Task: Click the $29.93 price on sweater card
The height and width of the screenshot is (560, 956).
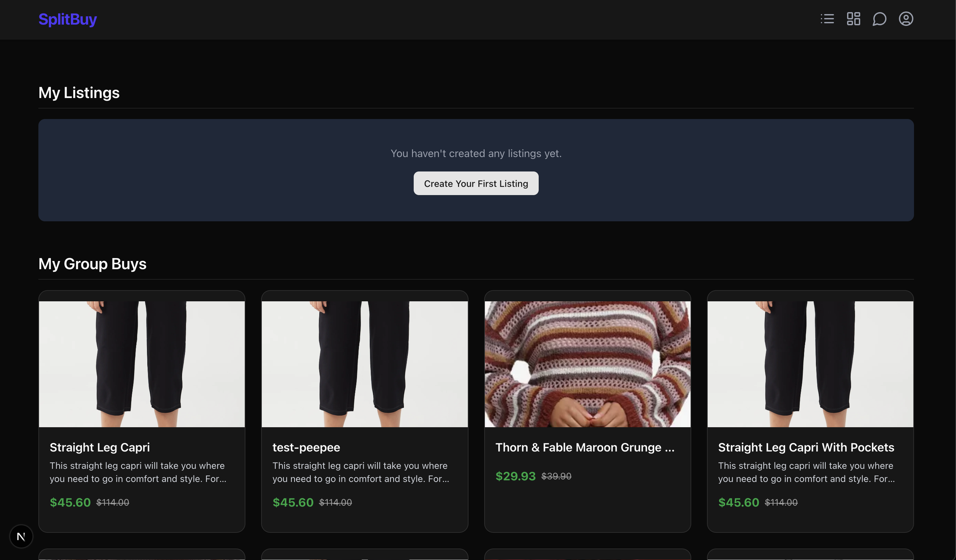Action: [x=515, y=476]
